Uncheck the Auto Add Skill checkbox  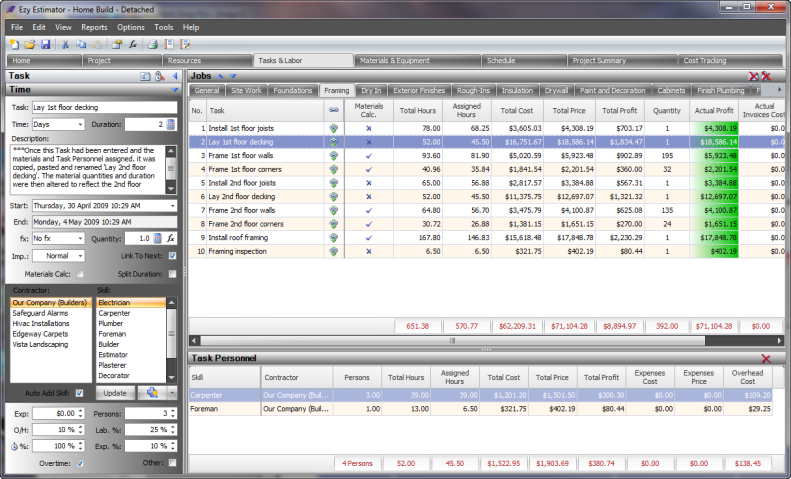[80, 393]
